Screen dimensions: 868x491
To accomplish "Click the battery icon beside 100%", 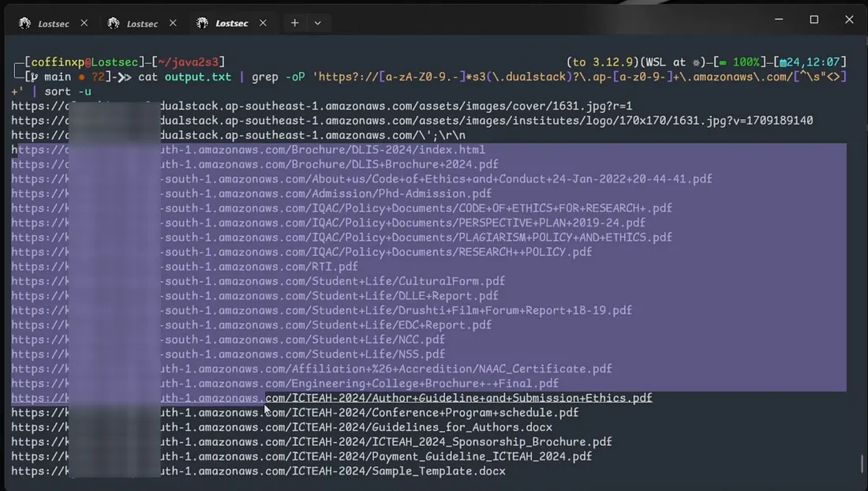I will [722, 62].
